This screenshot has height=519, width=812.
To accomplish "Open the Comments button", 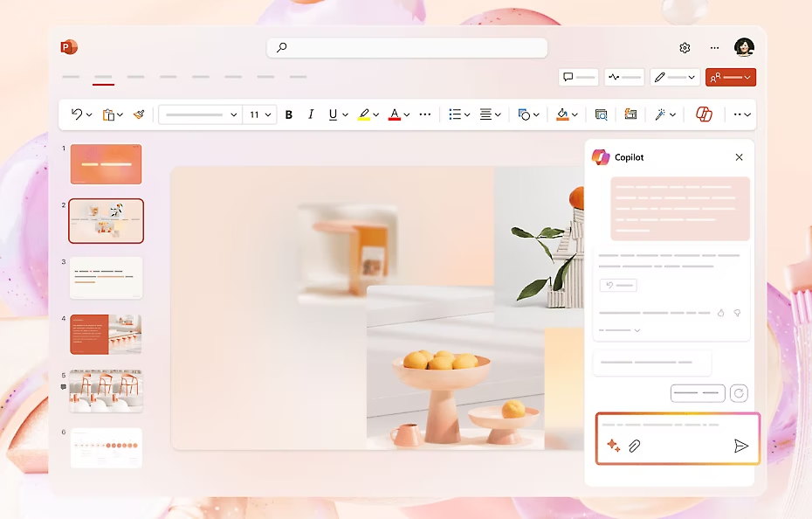I will click(579, 77).
